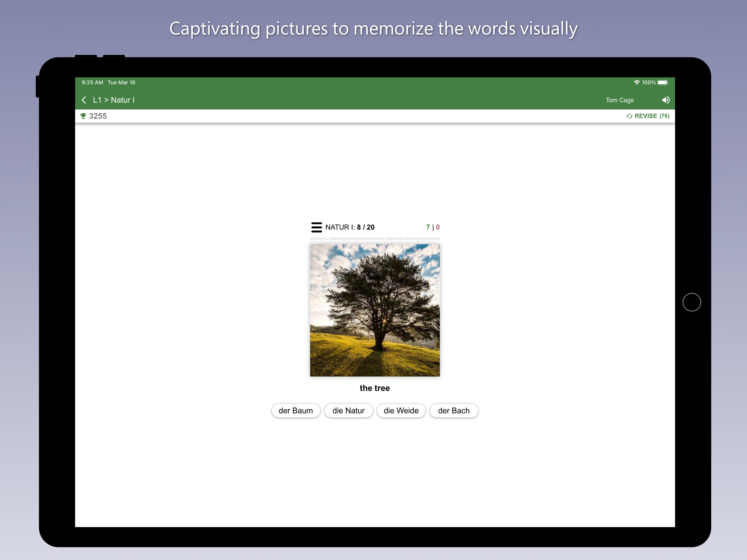Viewport: 747px width, 560px height.
Task: Tap the 3255 points counter
Action: 98,116
